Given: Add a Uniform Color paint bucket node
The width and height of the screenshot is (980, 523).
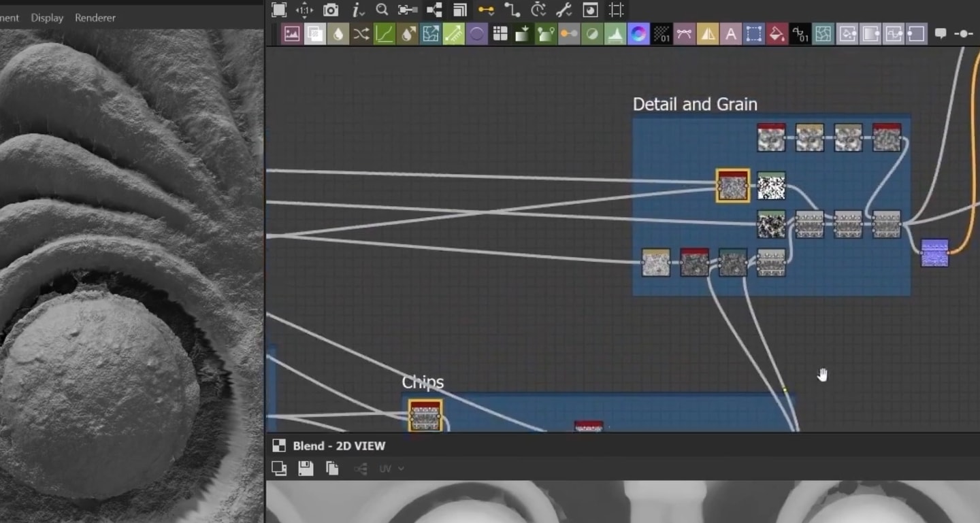Looking at the screenshot, I should click(x=777, y=34).
